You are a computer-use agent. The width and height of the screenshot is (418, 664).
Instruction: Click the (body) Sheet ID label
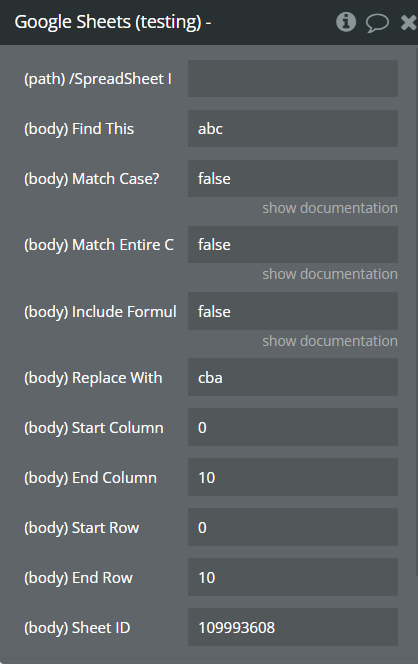(x=77, y=628)
